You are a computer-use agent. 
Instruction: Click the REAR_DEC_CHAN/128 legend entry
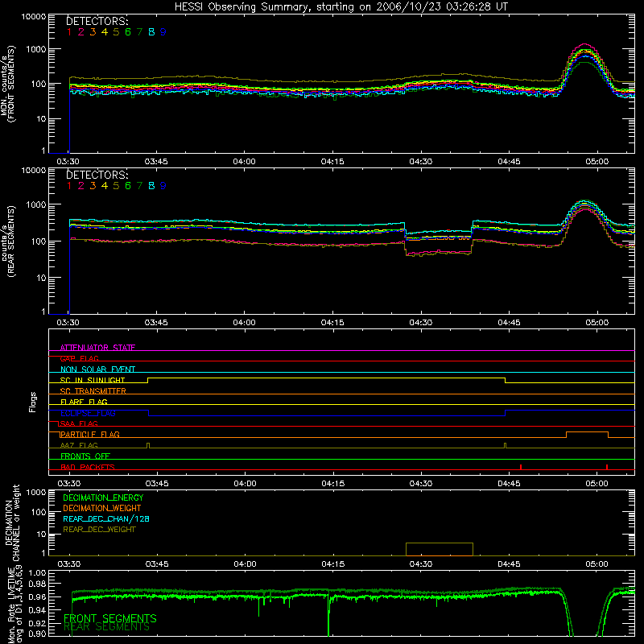tap(106, 518)
